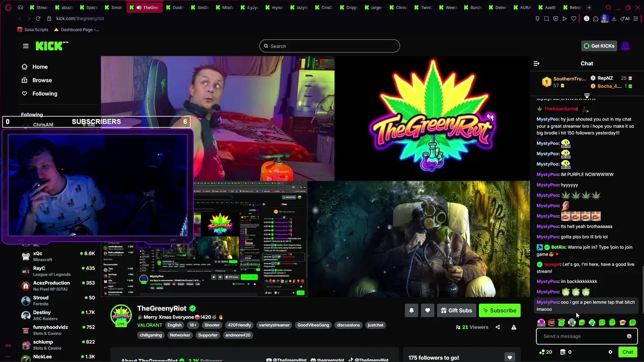The image size is (644, 362).
Task: Click TheGreenyRiot live avatar
Action: click(x=121, y=315)
